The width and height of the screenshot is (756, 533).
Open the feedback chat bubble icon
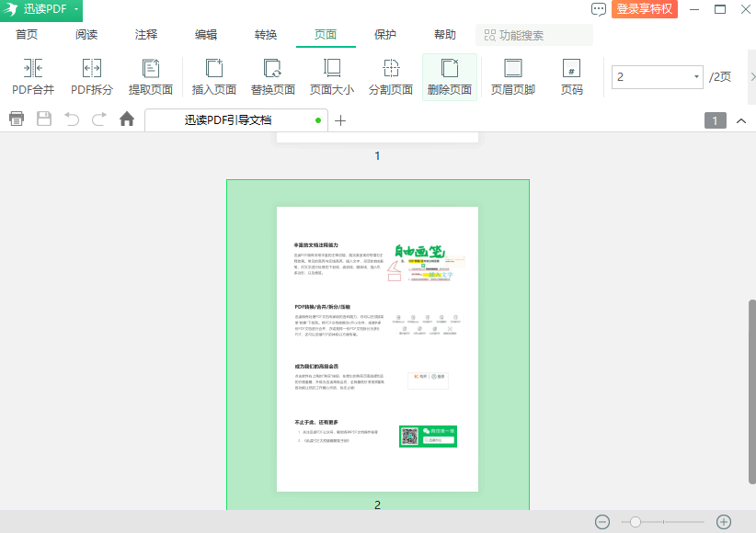click(x=599, y=9)
